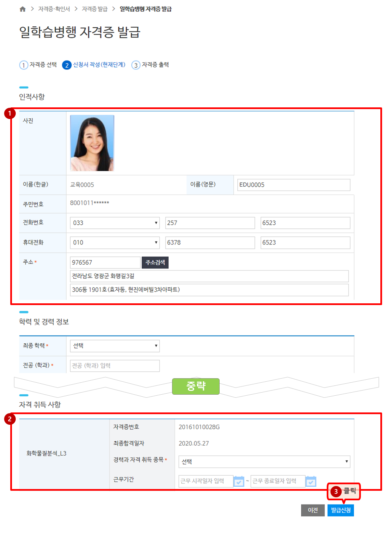Viewport: 392px width, 540px height.
Task: Select 일학습병행 자격증 발급 breadcrumb item
Action: tap(146, 9)
